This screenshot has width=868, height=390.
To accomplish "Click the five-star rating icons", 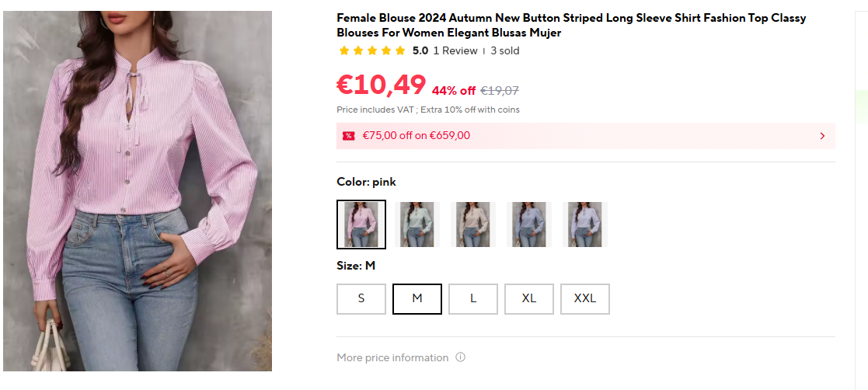I will (372, 51).
